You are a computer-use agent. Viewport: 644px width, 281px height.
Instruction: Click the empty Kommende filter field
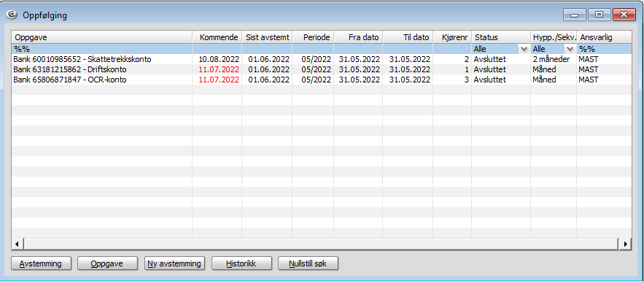(217, 49)
